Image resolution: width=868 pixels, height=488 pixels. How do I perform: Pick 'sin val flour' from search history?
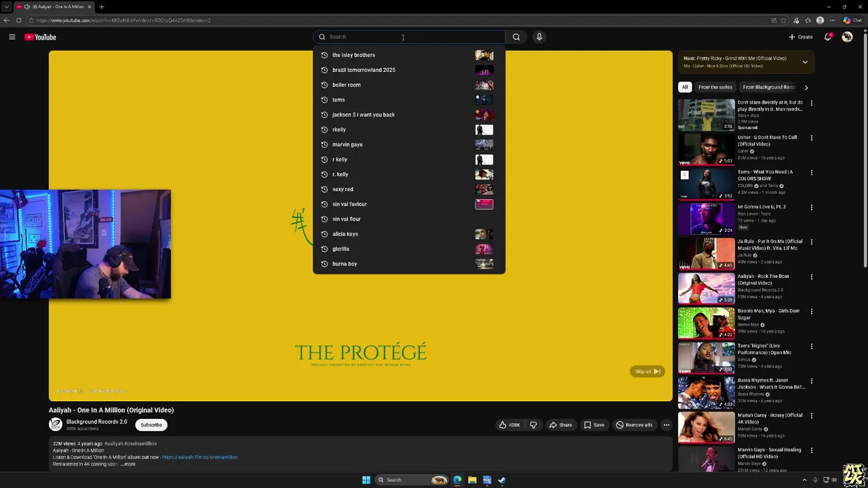pyautogui.click(x=409, y=219)
